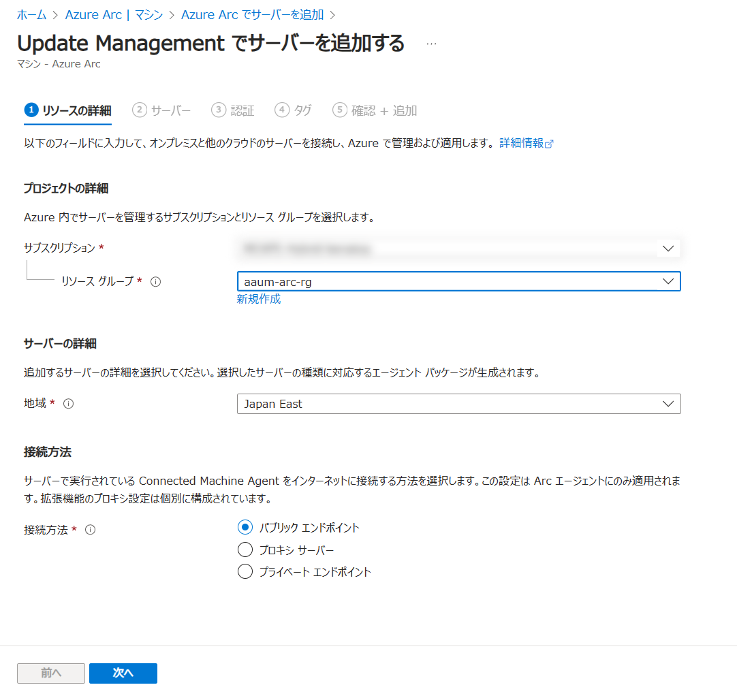Open the ellipsis menu next to the page title
Image resolution: width=737 pixels, height=700 pixels.
pos(431,44)
